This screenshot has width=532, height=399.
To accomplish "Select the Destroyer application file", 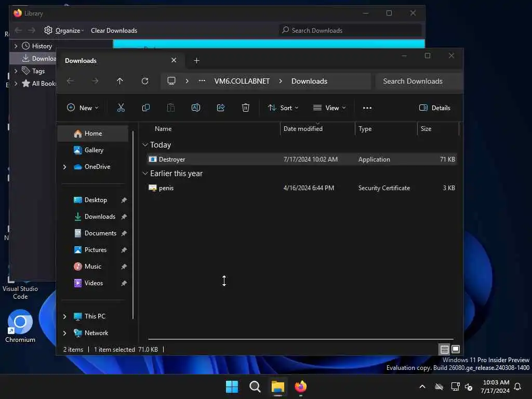I will (302, 159).
